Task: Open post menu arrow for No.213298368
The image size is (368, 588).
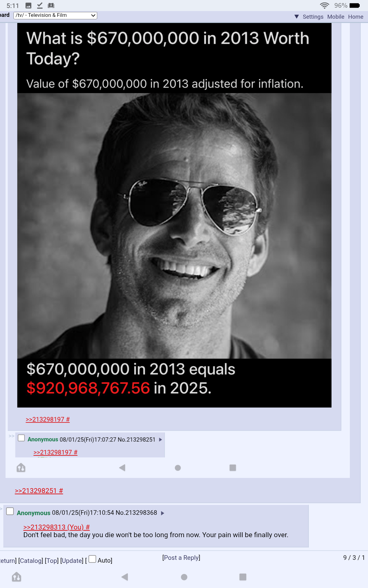Action: pos(163,513)
